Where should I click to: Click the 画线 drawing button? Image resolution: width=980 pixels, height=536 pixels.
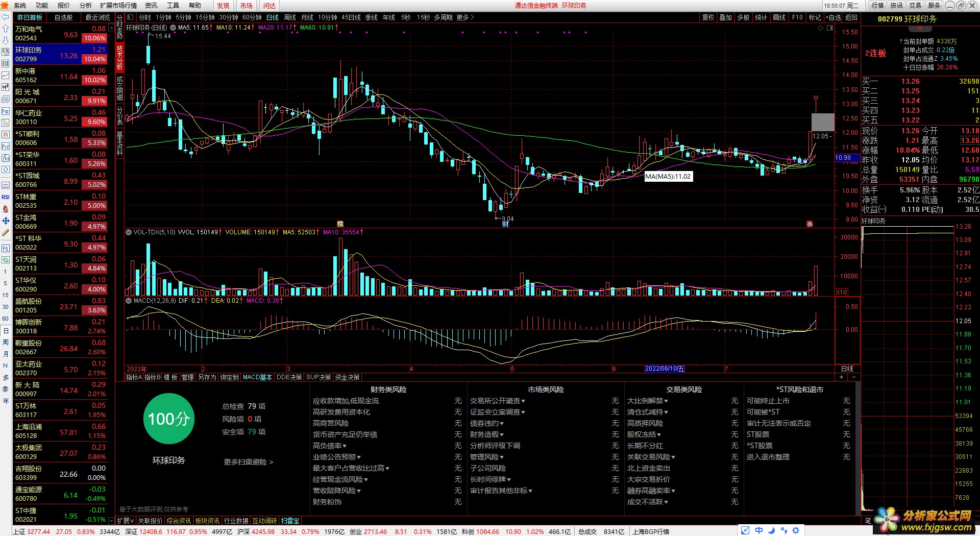pos(779,17)
